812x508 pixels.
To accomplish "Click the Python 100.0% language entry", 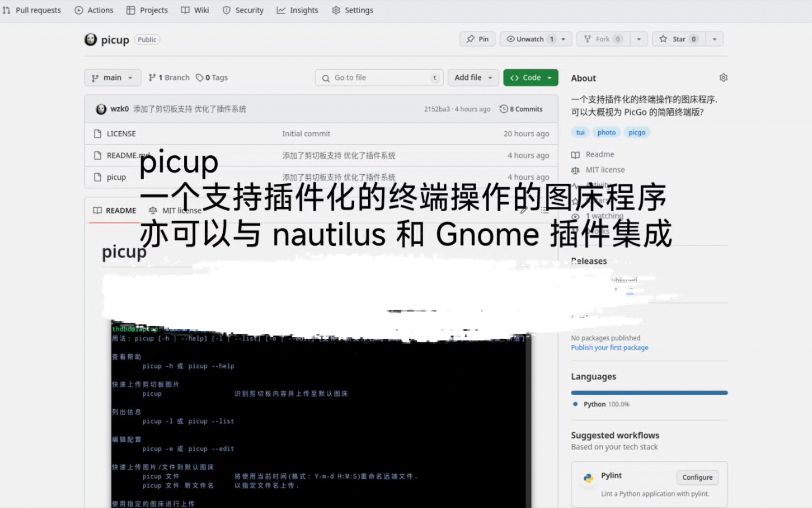I will pyautogui.click(x=602, y=405).
